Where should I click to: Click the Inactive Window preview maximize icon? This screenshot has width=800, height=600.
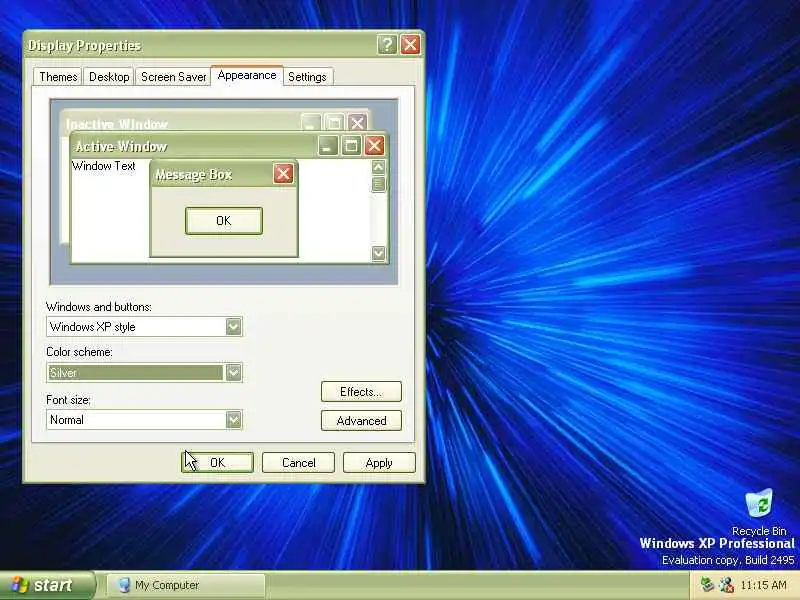[334, 123]
